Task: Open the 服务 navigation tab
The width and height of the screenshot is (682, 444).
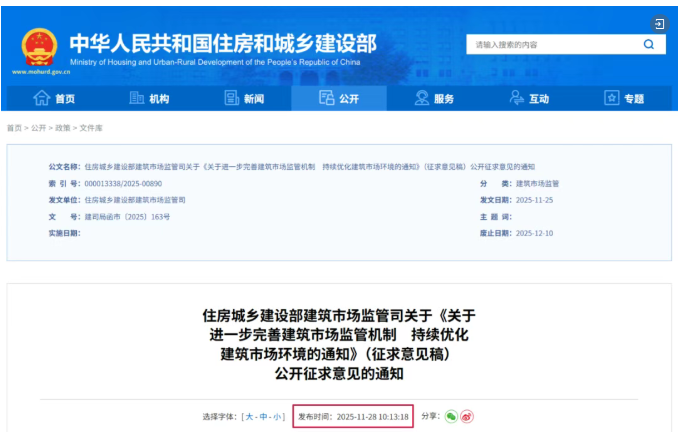Action: click(x=434, y=98)
